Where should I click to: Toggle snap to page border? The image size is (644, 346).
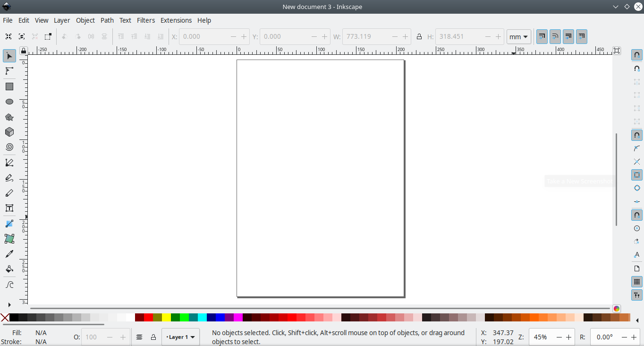coord(637,268)
